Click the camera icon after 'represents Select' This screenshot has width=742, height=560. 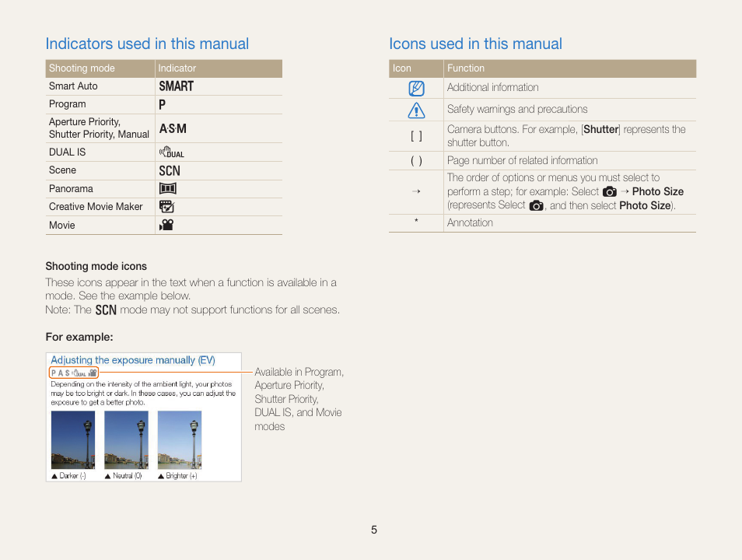tap(536, 206)
